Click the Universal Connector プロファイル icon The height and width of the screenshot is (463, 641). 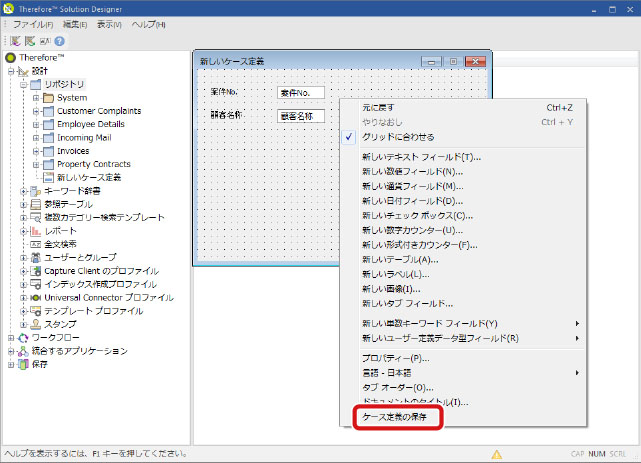coord(35,297)
